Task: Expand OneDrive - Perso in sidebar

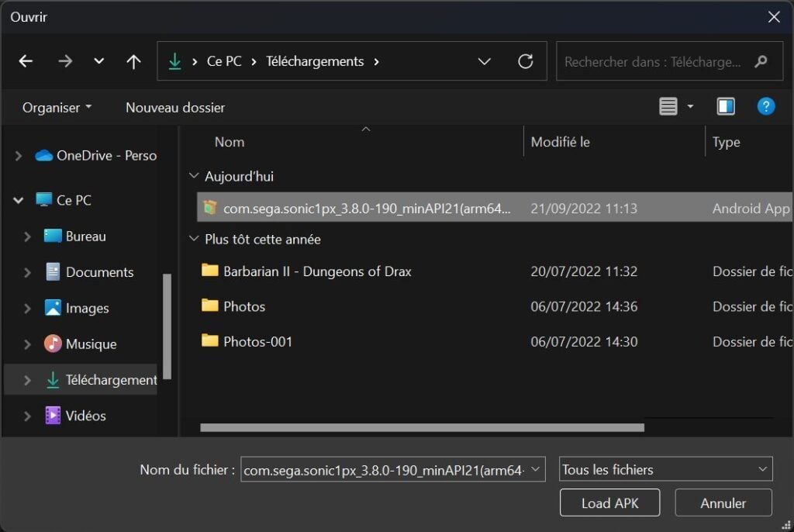Action: click(19, 156)
